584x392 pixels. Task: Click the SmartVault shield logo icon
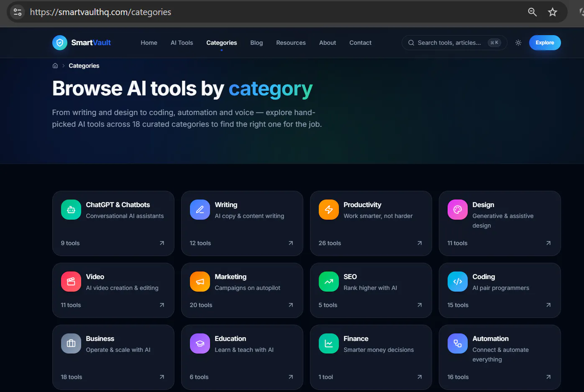[x=60, y=43]
